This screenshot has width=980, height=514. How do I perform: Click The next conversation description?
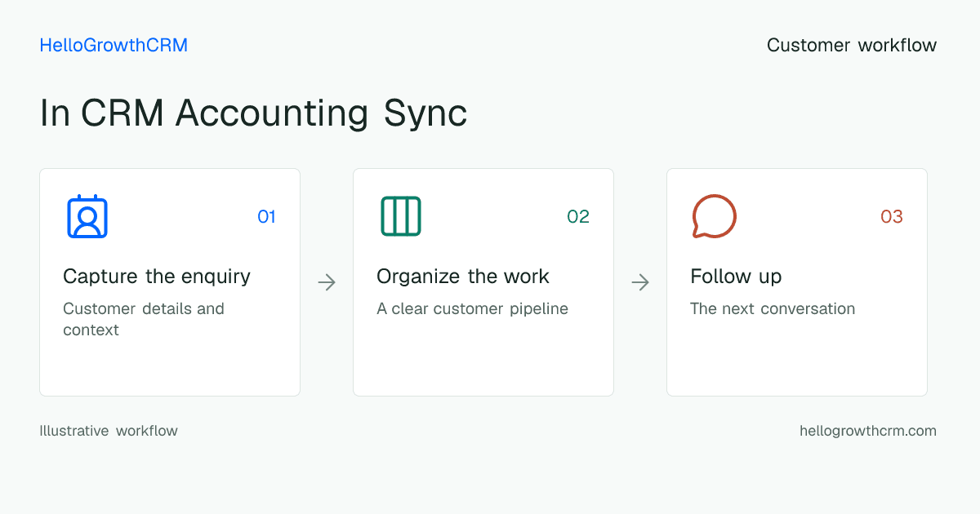pyautogui.click(x=773, y=308)
